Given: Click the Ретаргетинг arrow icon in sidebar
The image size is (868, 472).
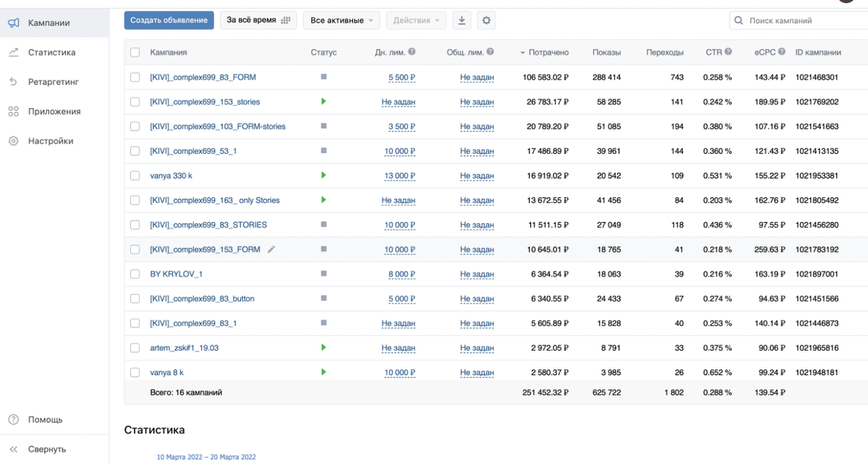Looking at the screenshot, I should tap(14, 82).
